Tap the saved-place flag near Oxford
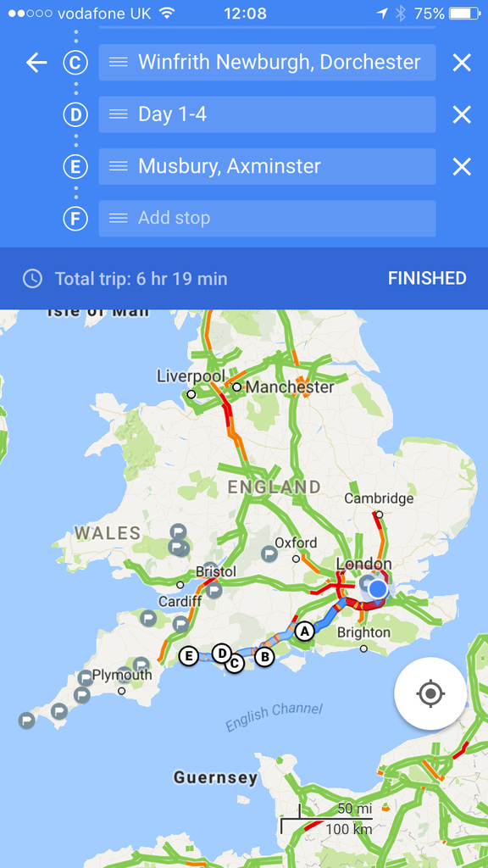Image resolution: width=488 pixels, height=868 pixels. [x=269, y=553]
